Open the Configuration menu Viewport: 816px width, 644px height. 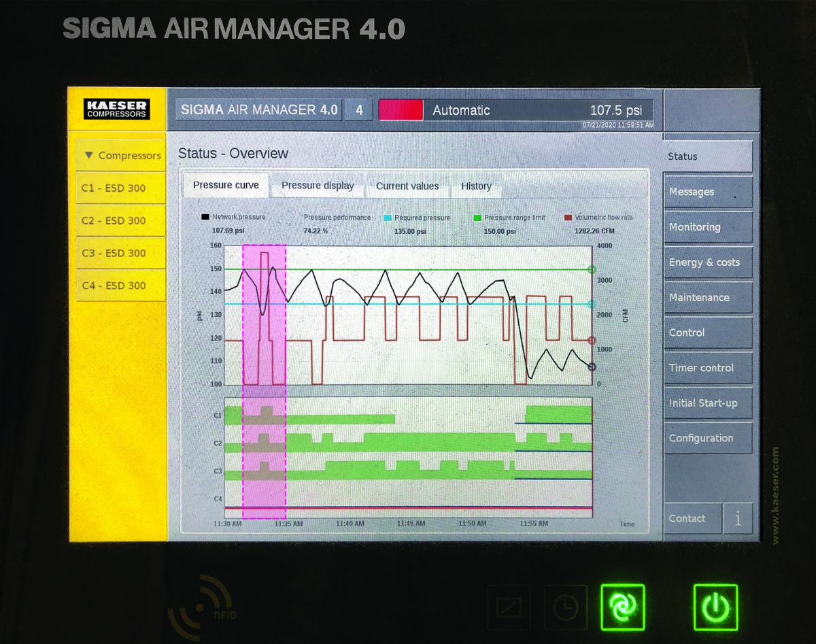(708, 439)
